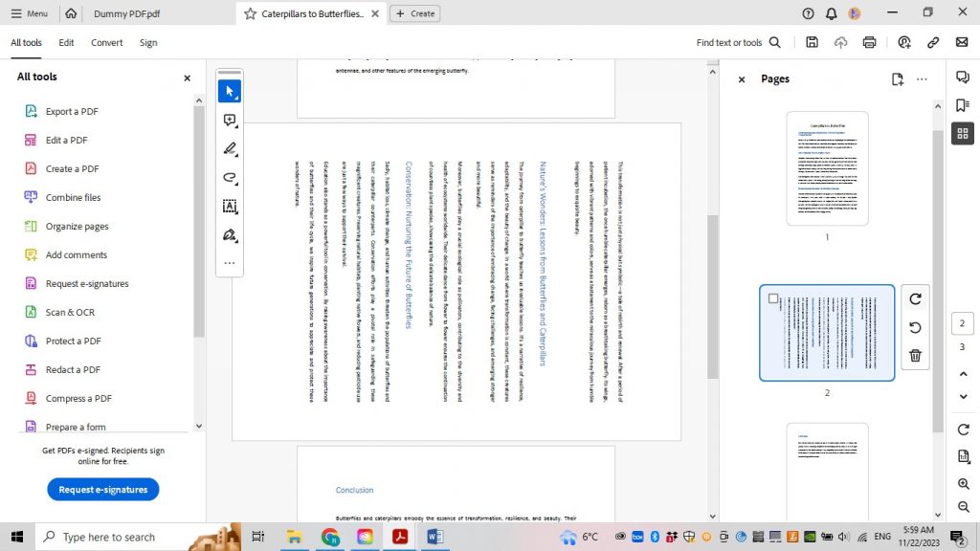Viewport: 980px width, 551px height.
Task: Delete page 2 using the trash icon
Action: click(915, 355)
